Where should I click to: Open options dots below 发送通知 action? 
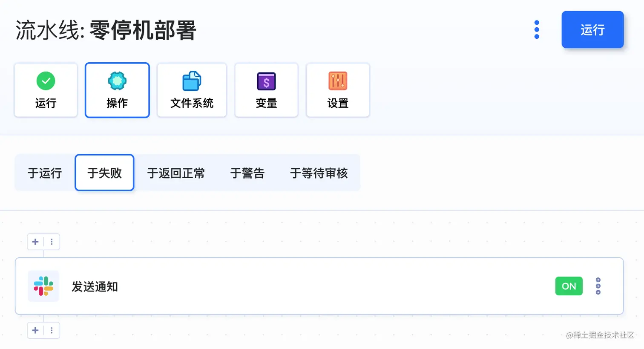tap(52, 330)
